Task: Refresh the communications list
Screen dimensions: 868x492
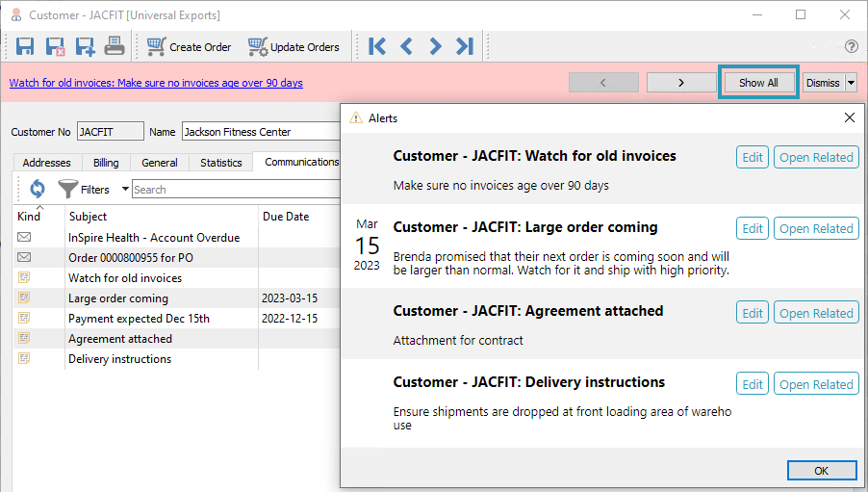Action: tap(37, 190)
